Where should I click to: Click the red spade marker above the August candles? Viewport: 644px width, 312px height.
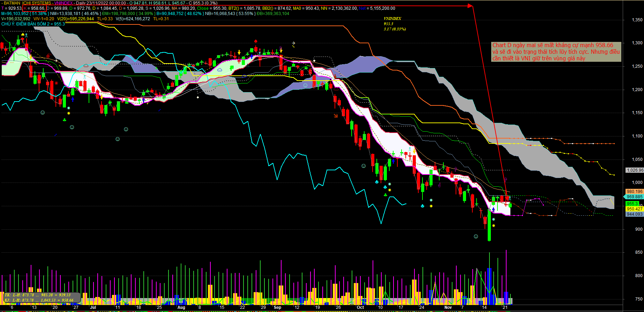coord(256,41)
